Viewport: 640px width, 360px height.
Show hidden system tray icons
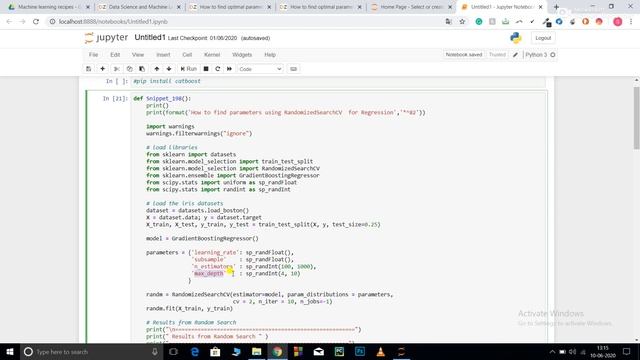[552, 351]
